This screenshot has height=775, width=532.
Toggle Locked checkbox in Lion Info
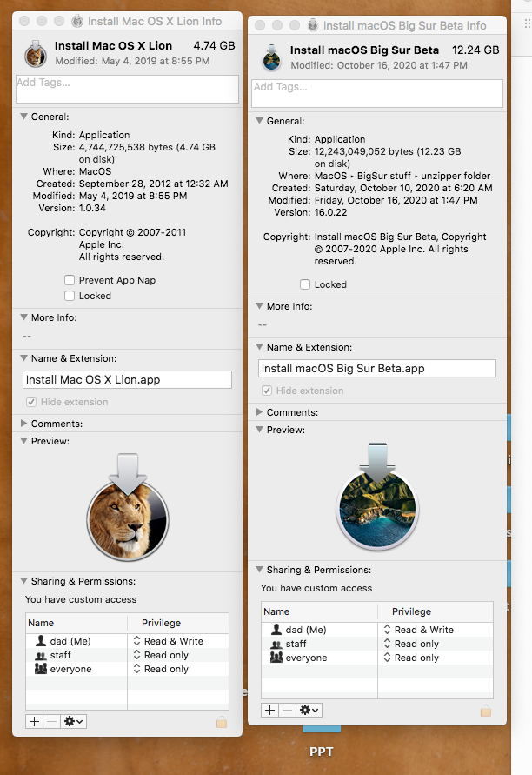70,296
